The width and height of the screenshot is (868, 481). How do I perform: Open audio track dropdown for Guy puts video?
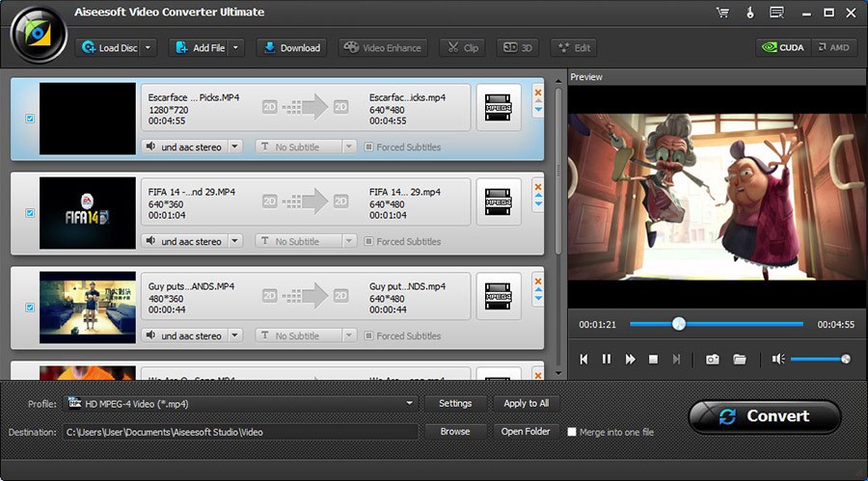tap(234, 335)
